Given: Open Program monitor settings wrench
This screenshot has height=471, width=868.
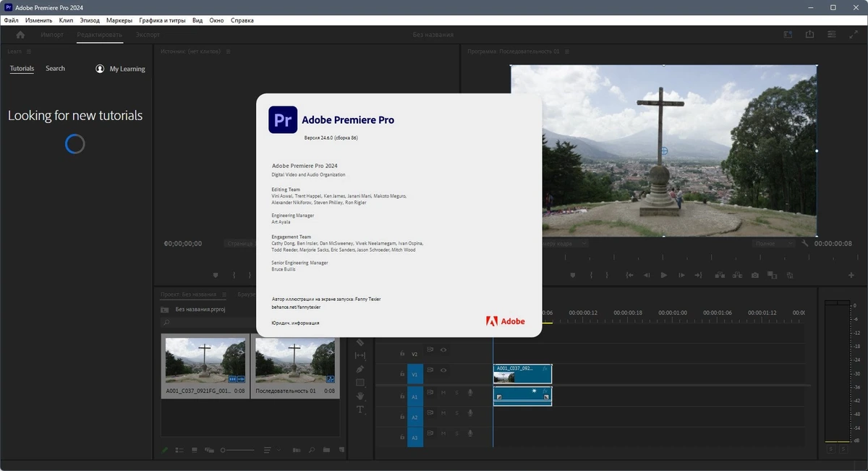Looking at the screenshot, I should (805, 244).
